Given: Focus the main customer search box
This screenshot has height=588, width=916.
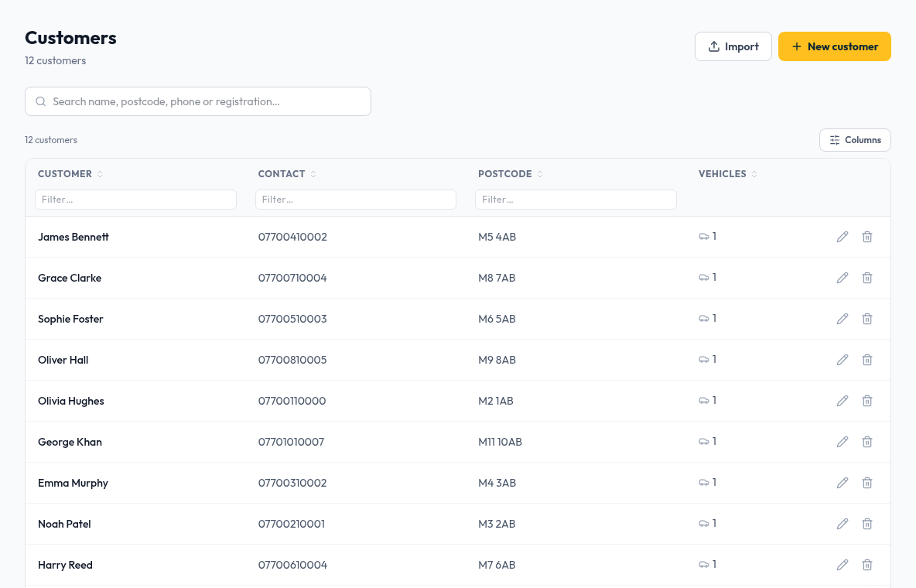Looking at the screenshot, I should pos(198,101).
